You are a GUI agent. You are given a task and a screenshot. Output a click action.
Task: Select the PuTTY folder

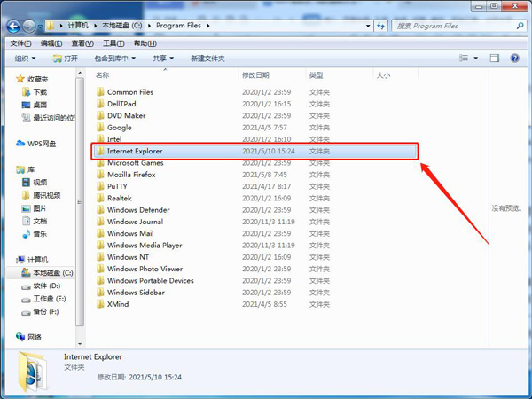[x=112, y=186]
